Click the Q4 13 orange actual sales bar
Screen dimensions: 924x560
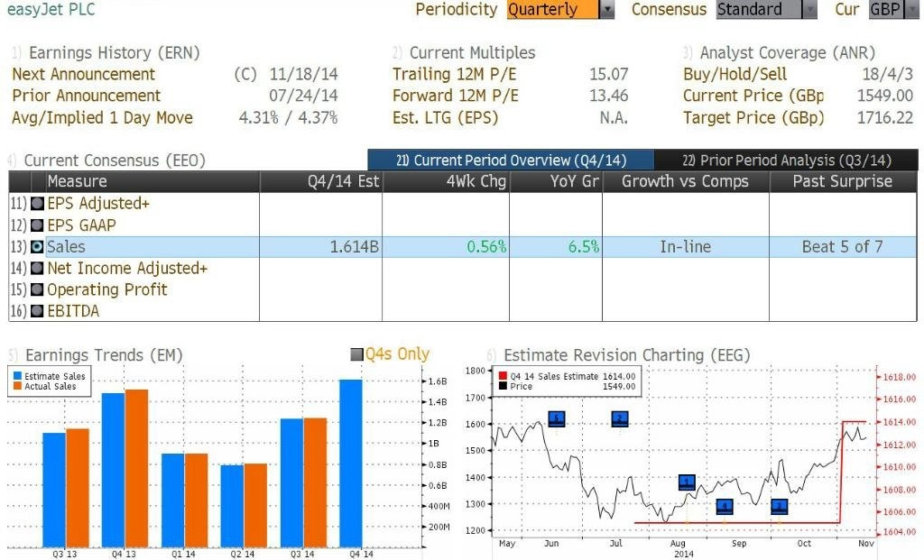tap(136, 468)
